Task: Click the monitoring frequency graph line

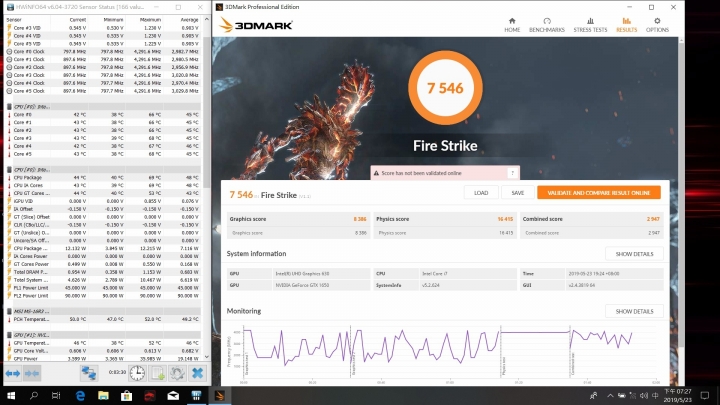Action: pyautogui.click(x=439, y=347)
